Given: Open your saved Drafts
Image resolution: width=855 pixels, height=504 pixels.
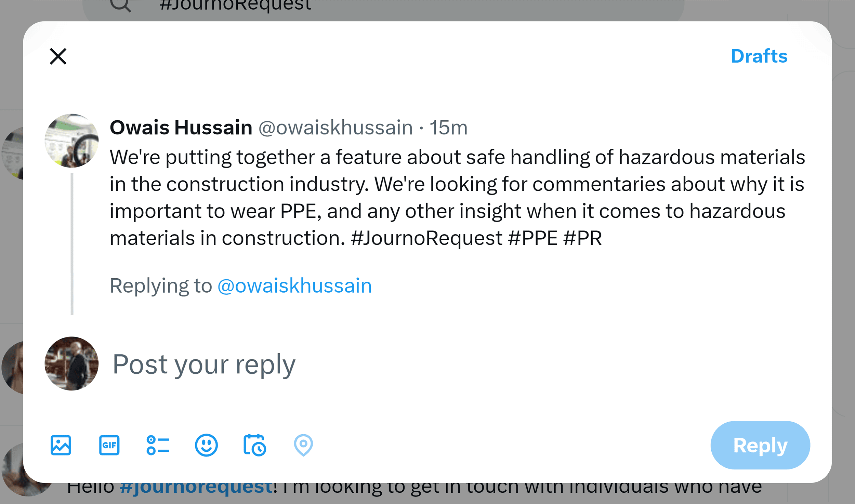Looking at the screenshot, I should [759, 56].
